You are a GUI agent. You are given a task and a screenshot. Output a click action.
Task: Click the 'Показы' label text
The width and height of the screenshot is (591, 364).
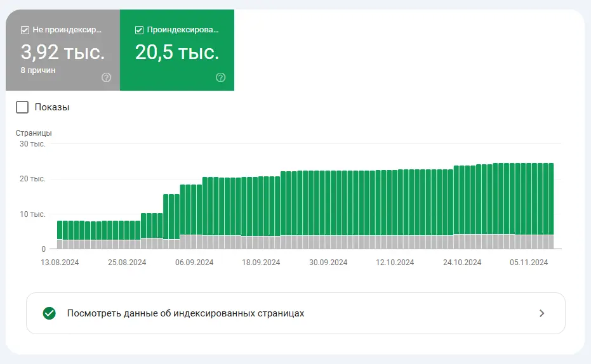(x=52, y=107)
